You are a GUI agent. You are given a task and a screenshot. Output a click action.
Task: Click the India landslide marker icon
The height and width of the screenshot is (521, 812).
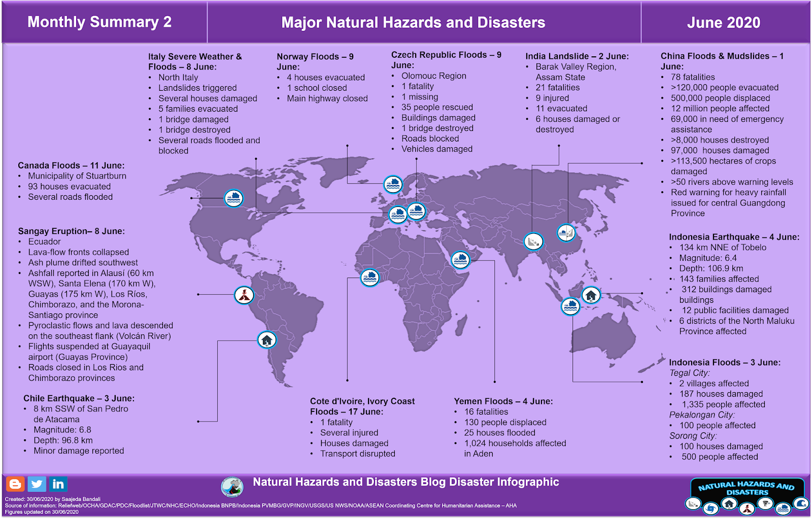(x=533, y=242)
